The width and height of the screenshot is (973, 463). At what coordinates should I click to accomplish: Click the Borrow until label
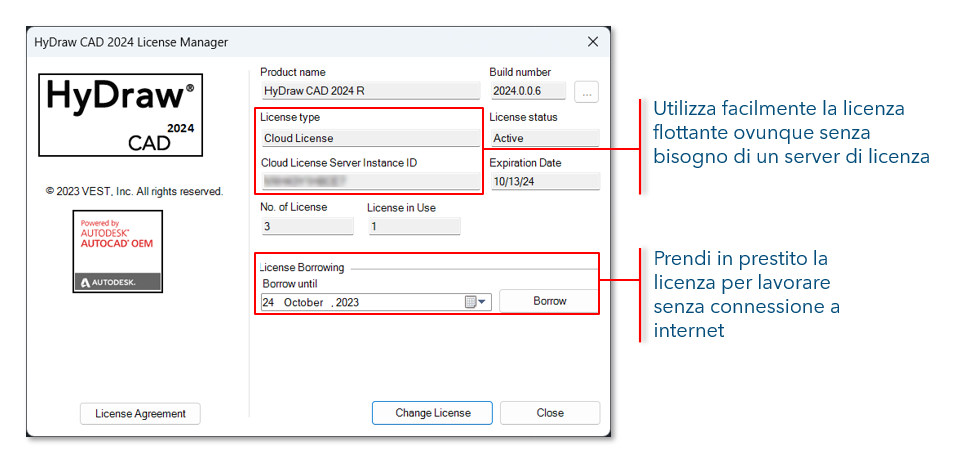point(290,284)
